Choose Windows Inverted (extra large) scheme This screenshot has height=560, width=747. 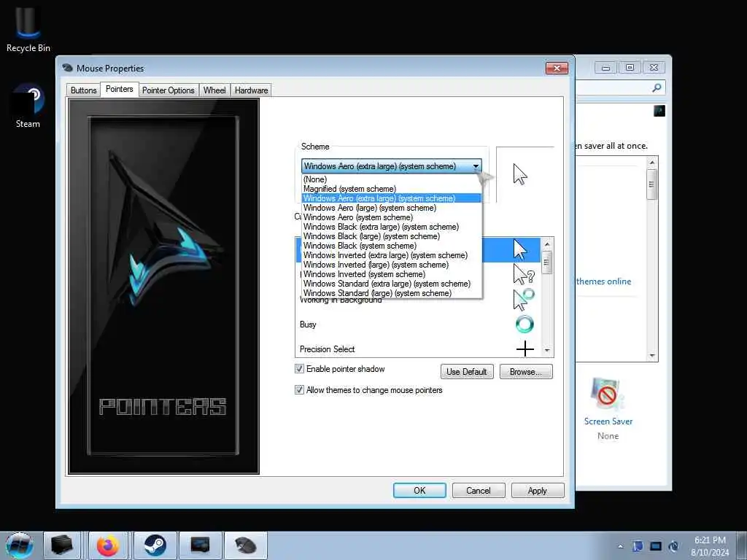[392, 256]
